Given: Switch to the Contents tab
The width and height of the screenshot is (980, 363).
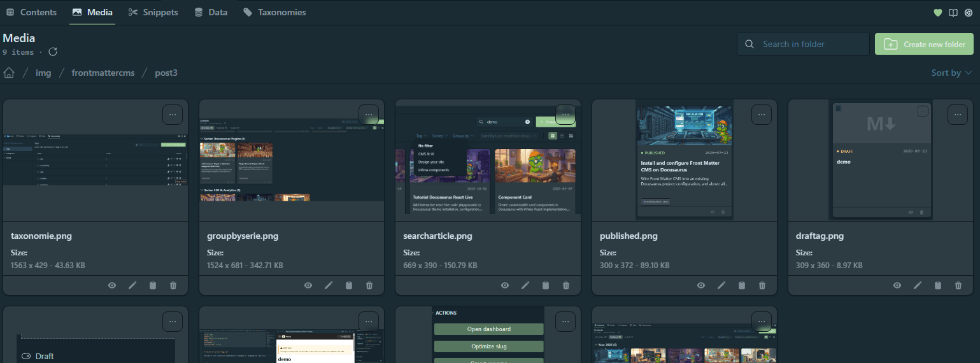Looking at the screenshot, I should click(31, 12).
